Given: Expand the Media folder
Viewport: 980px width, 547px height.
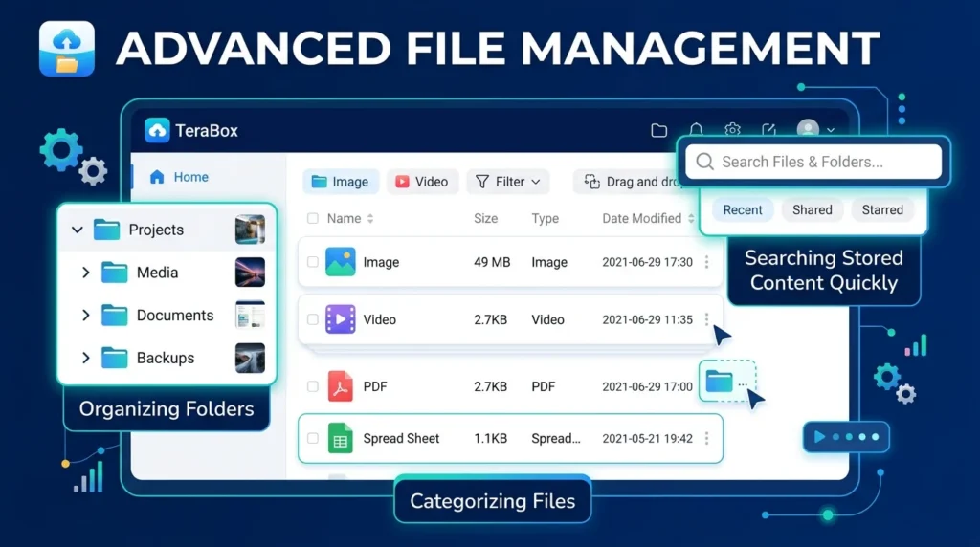Looking at the screenshot, I should [x=86, y=273].
